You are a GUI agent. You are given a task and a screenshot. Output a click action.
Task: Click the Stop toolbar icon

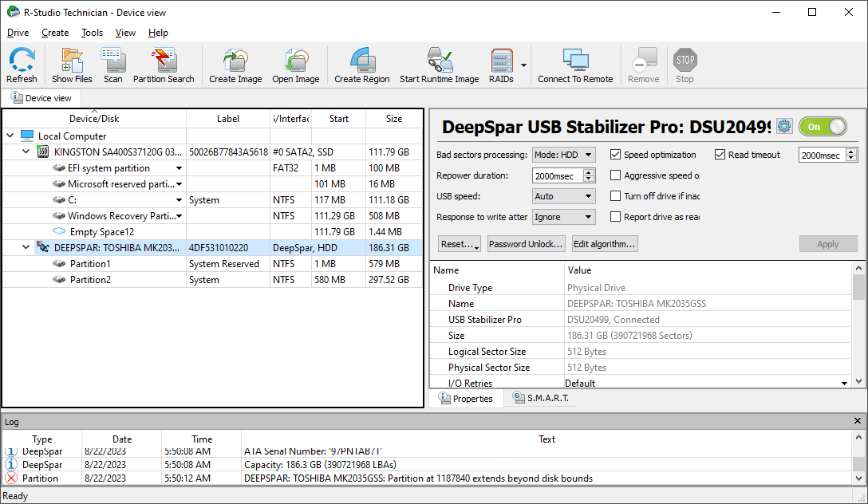[x=685, y=60]
